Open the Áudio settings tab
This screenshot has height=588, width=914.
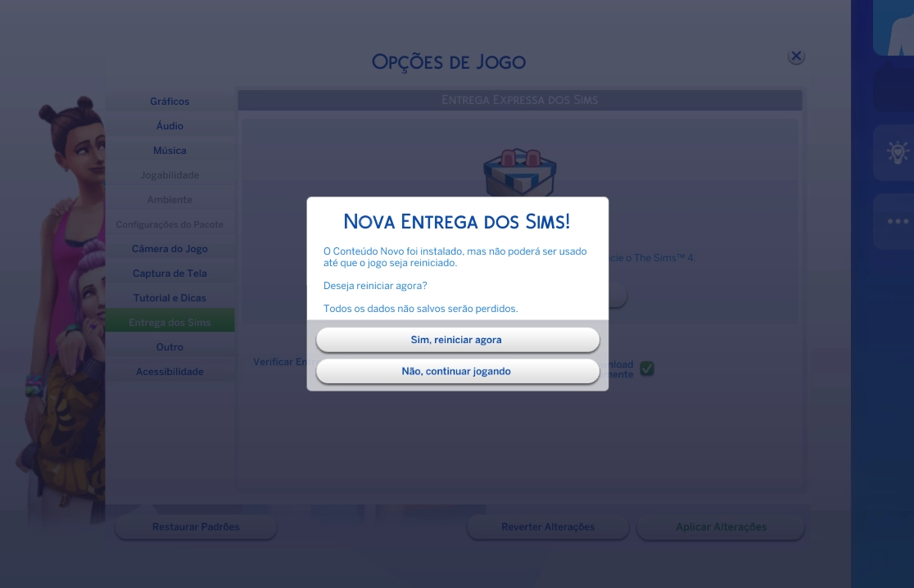(x=170, y=125)
